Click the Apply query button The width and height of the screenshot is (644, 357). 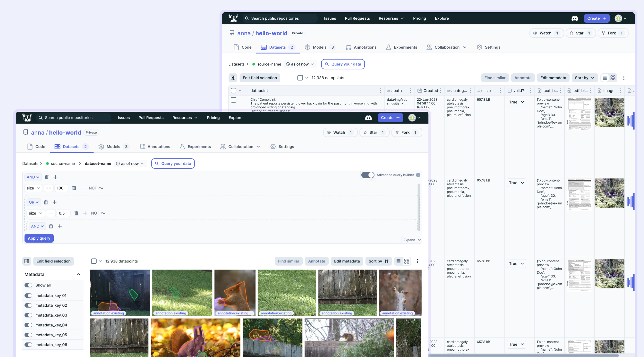(x=39, y=238)
